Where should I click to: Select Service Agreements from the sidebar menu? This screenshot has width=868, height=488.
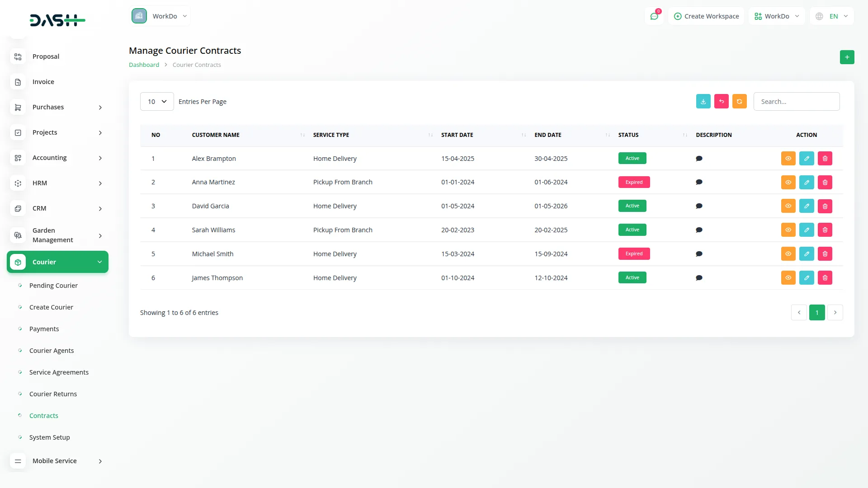(x=58, y=372)
